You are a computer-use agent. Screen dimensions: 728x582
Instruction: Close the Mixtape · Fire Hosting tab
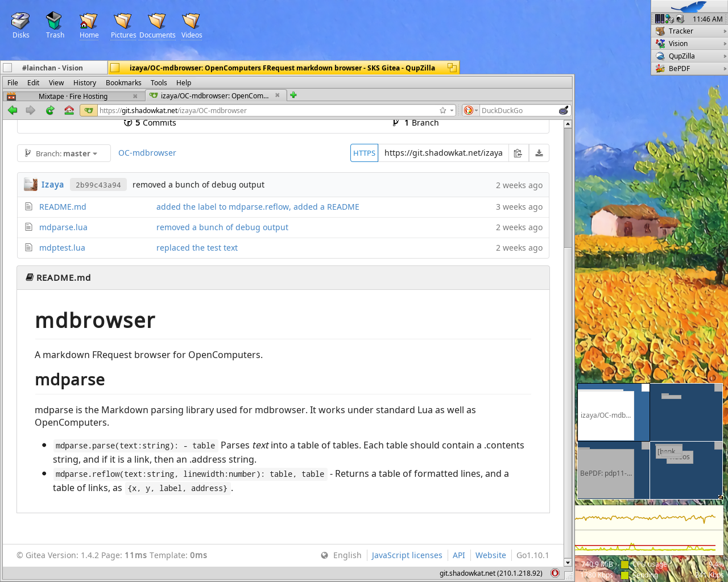pos(135,96)
